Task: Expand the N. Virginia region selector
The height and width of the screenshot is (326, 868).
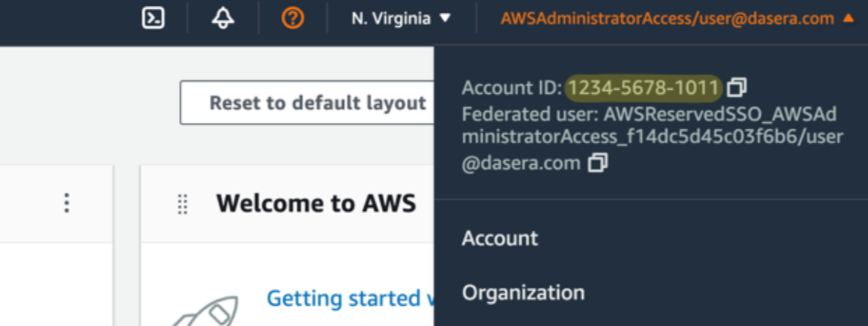Action: point(401,18)
